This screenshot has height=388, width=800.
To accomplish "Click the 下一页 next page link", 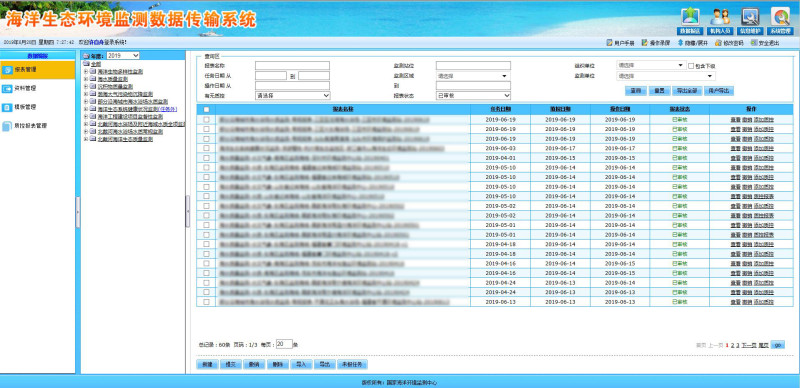I will pyautogui.click(x=748, y=345).
